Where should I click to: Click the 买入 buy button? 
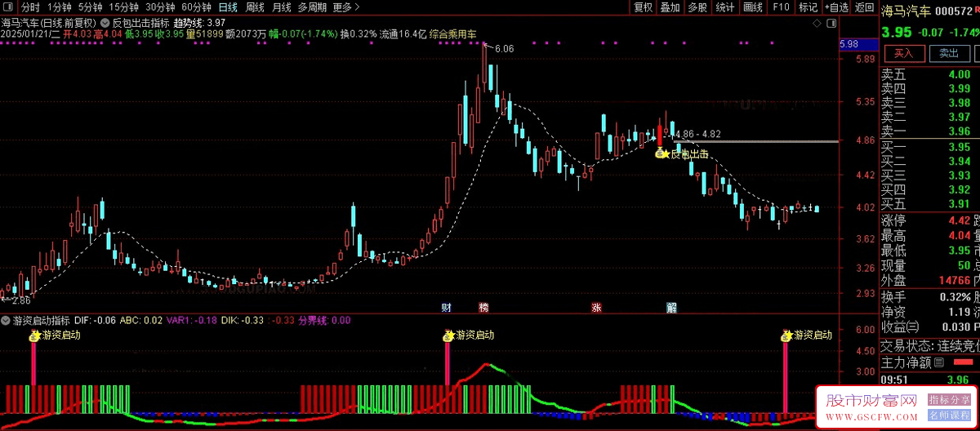(903, 53)
